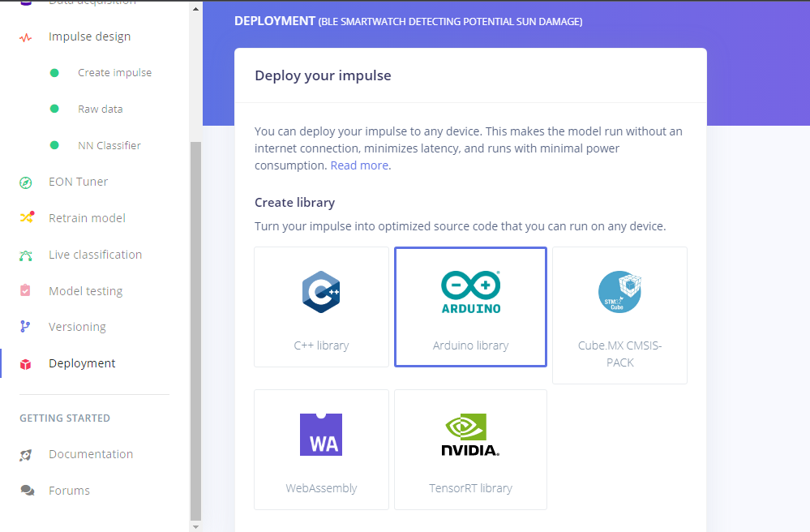The image size is (810, 532).
Task: Open Model testing page
Action: [85, 291]
